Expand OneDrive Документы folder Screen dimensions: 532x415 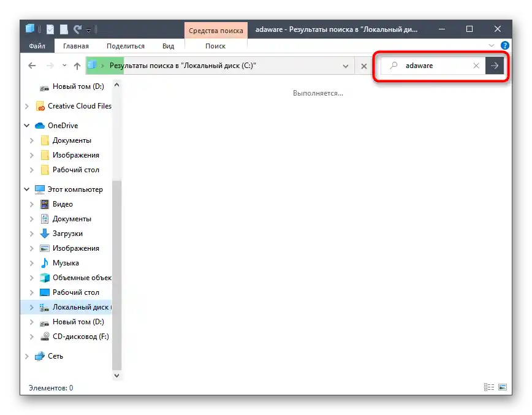coord(31,140)
